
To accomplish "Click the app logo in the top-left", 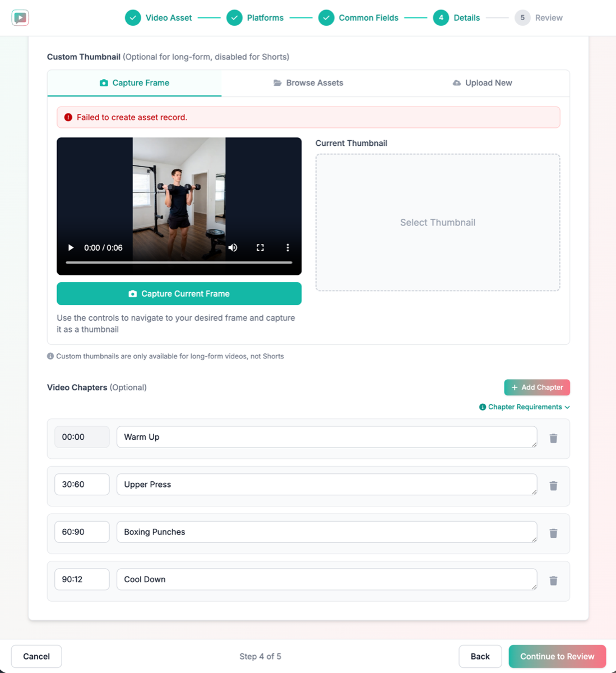I will [x=20, y=17].
